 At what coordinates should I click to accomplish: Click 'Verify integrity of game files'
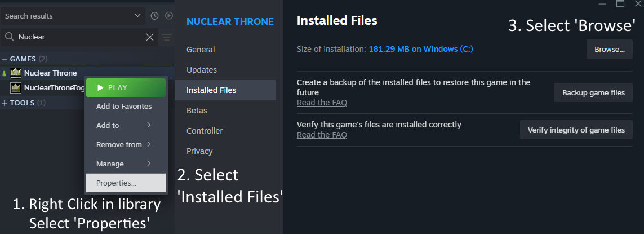(576, 130)
